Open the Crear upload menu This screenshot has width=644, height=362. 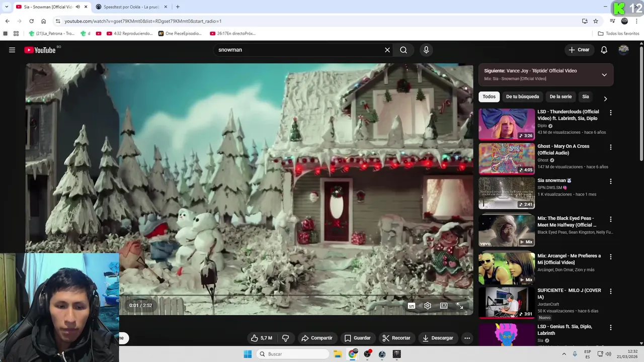579,50
